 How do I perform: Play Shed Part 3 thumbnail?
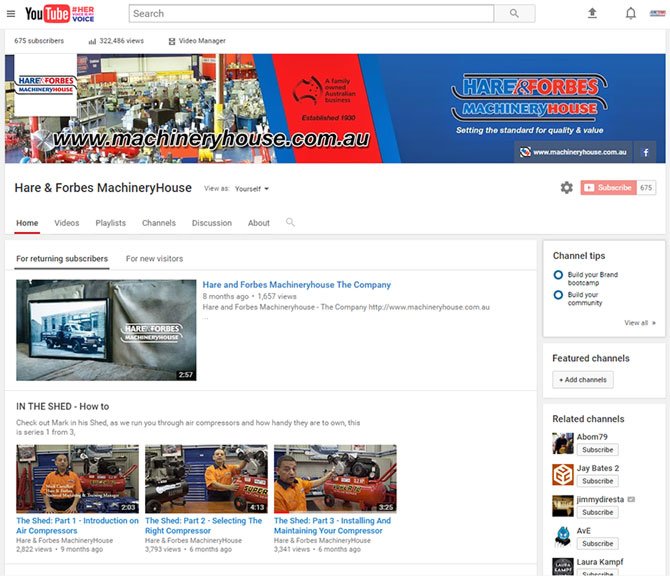(x=335, y=479)
